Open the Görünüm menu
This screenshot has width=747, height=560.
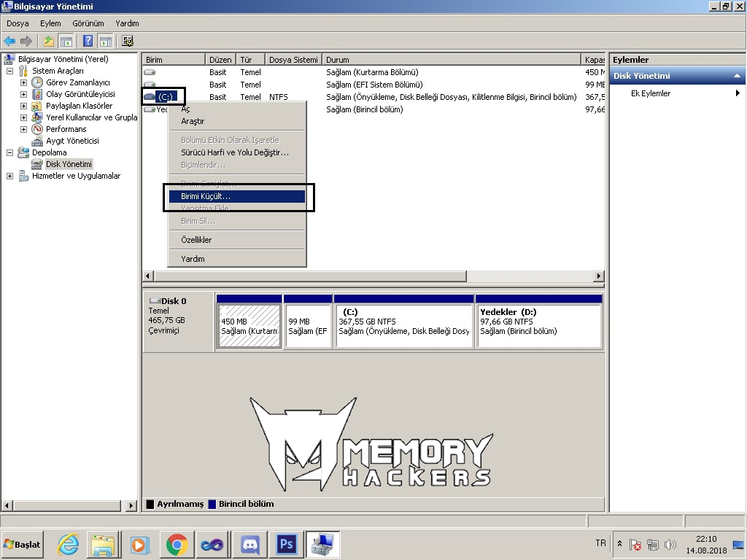click(88, 23)
